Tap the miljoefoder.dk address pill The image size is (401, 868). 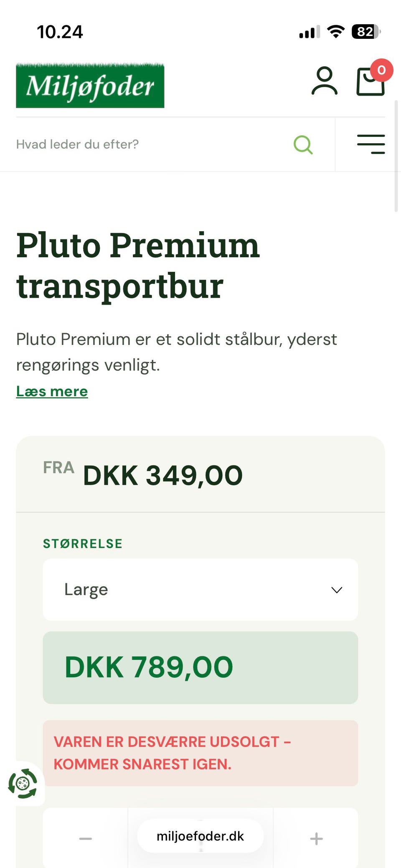click(200, 836)
